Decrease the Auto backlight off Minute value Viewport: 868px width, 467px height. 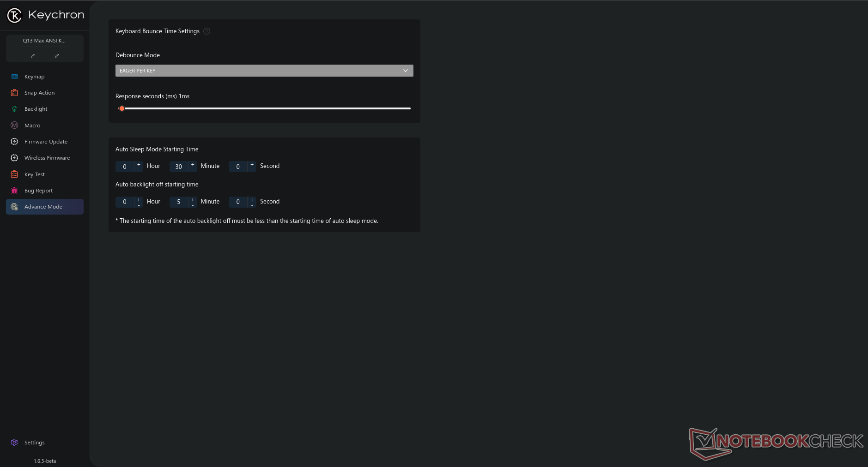coord(193,204)
